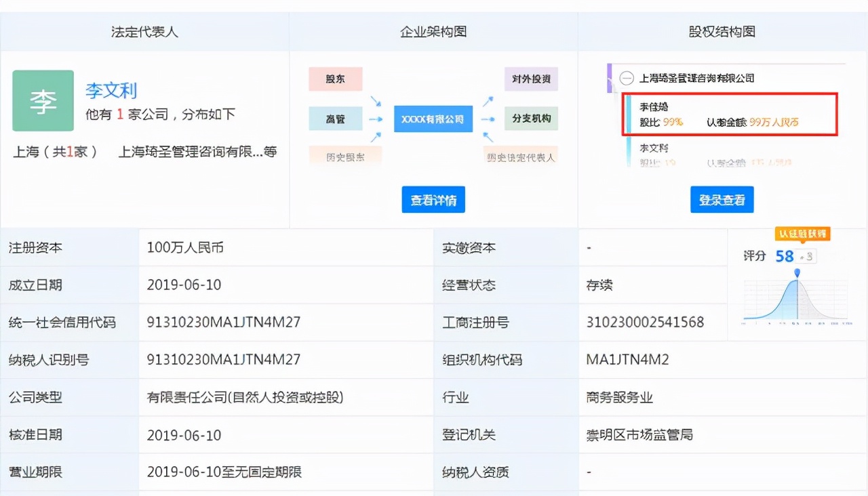The image size is (868, 496).
Task: Click the 查看详情 button
Action: tap(433, 199)
